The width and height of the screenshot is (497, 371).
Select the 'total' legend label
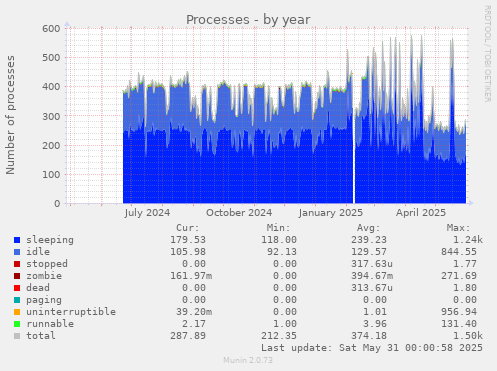(x=41, y=336)
